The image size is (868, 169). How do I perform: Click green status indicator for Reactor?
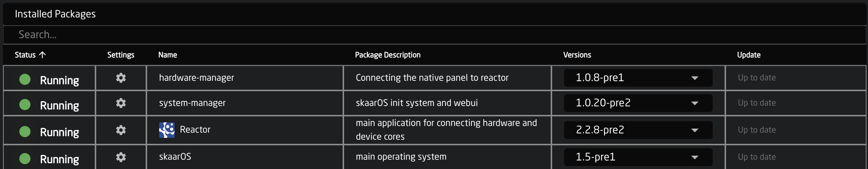coord(25,132)
